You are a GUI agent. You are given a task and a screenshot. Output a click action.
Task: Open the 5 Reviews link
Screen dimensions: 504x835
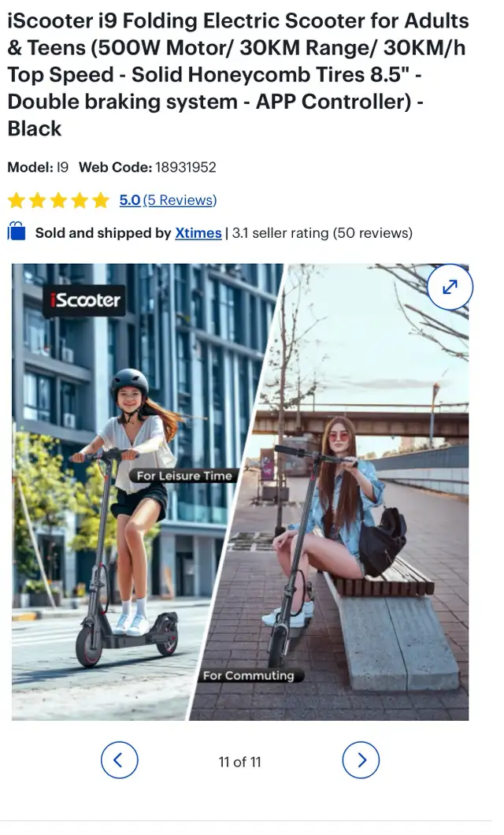click(180, 200)
